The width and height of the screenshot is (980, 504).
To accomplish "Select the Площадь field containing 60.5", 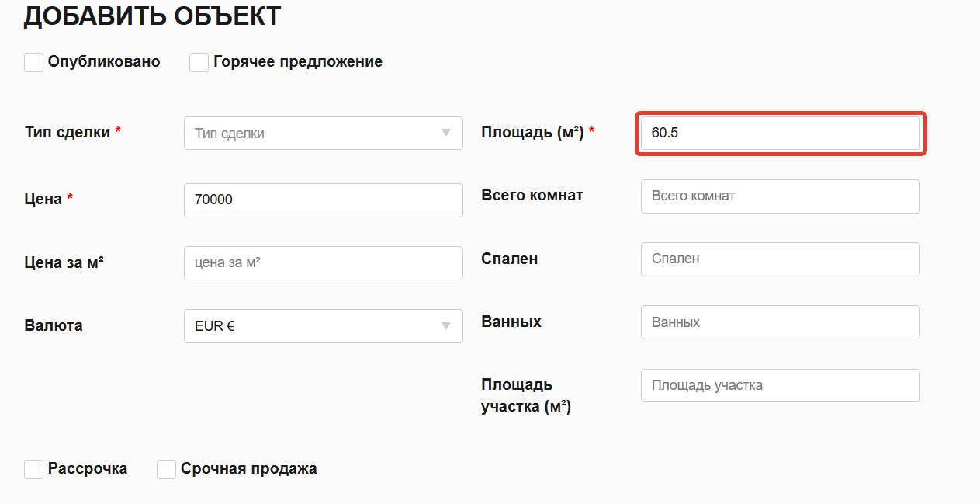I will tap(781, 133).
